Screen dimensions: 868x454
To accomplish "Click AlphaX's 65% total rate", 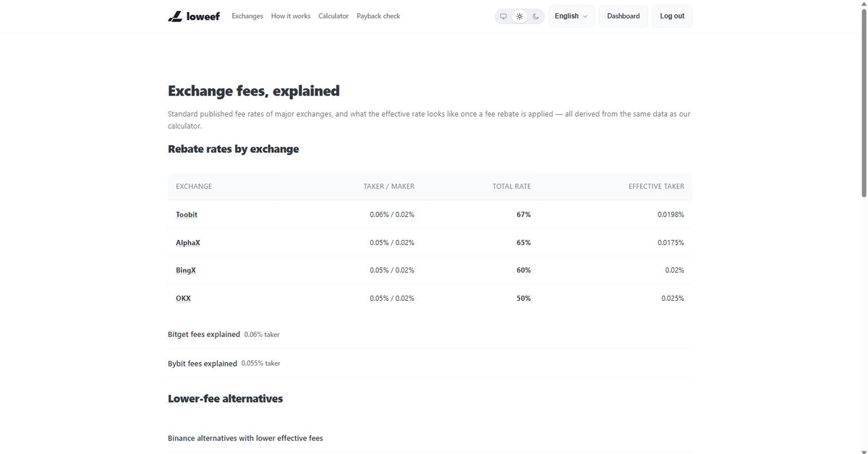I will [524, 243].
